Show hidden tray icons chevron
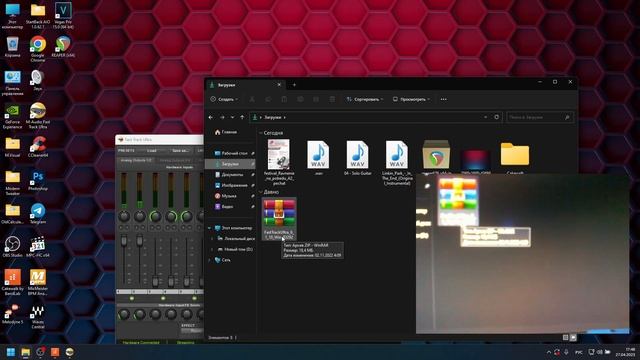 [x=548, y=352]
